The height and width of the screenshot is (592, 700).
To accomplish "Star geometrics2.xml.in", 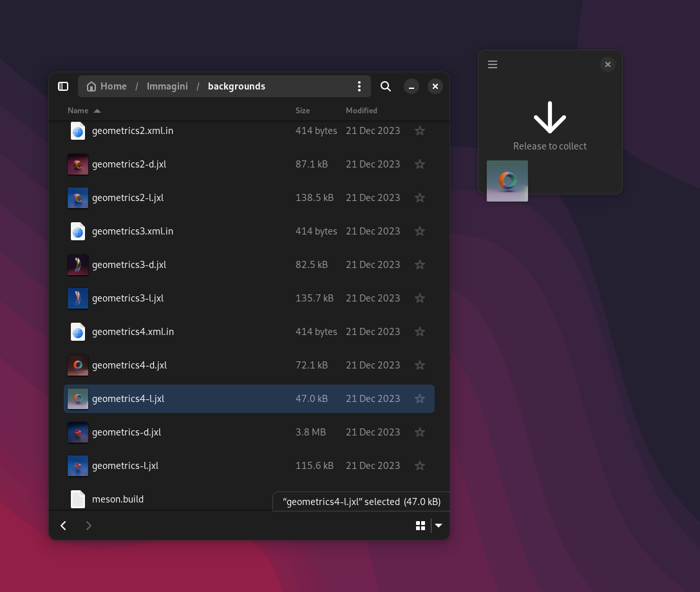I will point(420,131).
